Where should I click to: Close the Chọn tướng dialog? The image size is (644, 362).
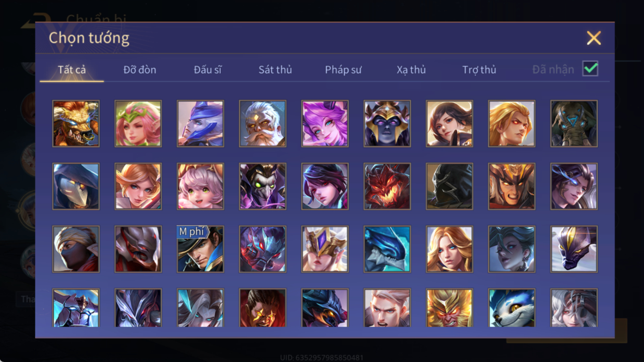tap(594, 38)
